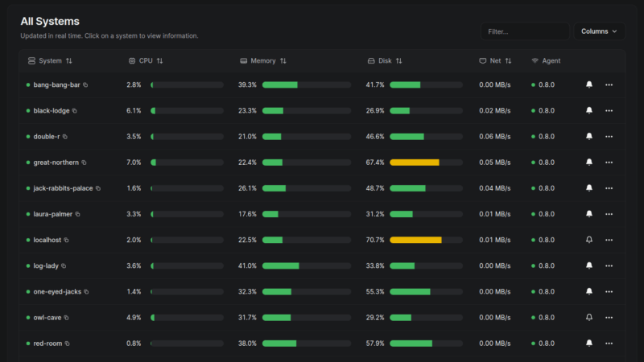This screenshot has width=644, height=362.
Task: Click copy icon beside jack-rabbits-palace
Action: (x=98, y=188)
